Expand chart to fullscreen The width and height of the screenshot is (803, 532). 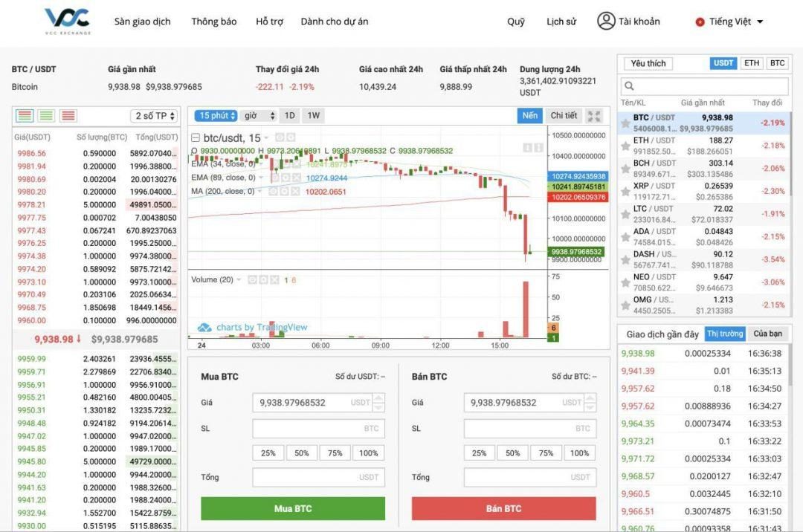(x=594, y=116)
